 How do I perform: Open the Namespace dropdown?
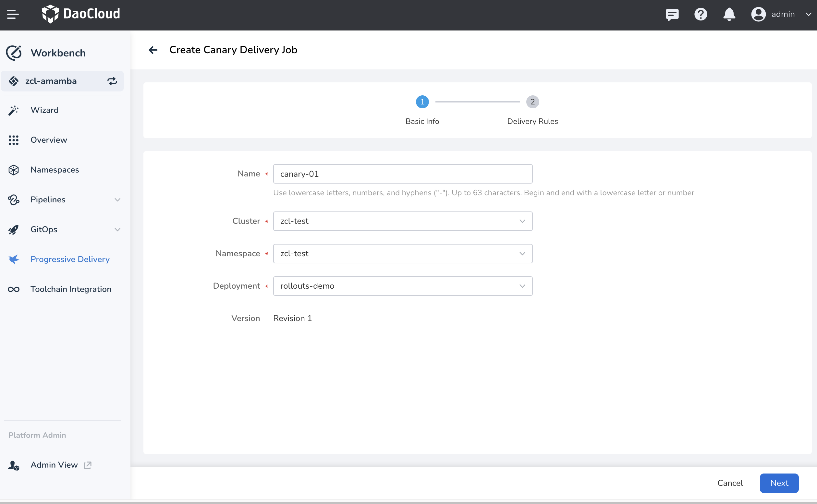coord(403,254)
